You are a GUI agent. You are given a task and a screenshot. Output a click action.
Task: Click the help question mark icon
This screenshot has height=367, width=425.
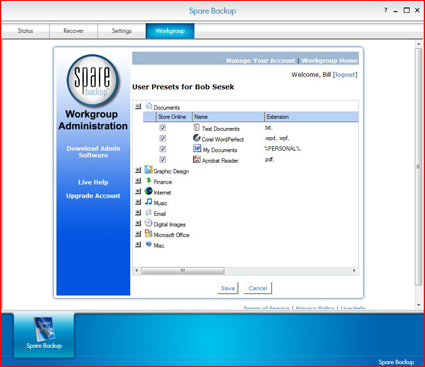[x=386, y=10]
